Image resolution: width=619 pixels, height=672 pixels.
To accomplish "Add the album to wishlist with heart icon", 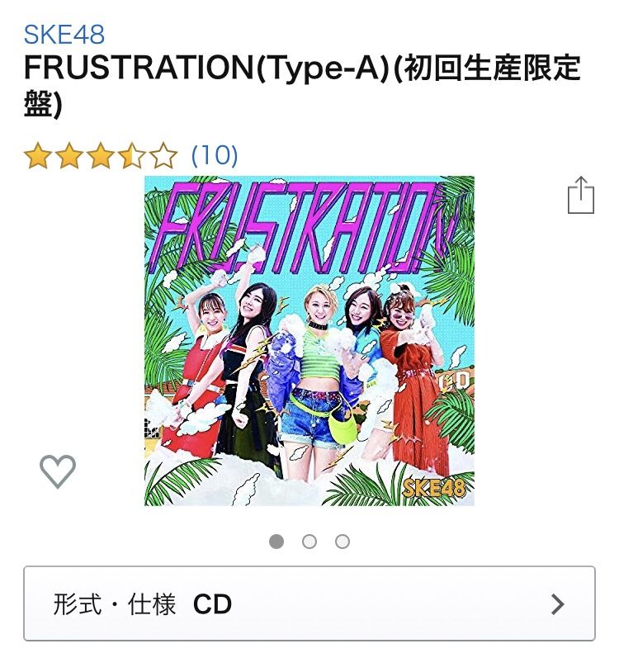I will point(58,471).
